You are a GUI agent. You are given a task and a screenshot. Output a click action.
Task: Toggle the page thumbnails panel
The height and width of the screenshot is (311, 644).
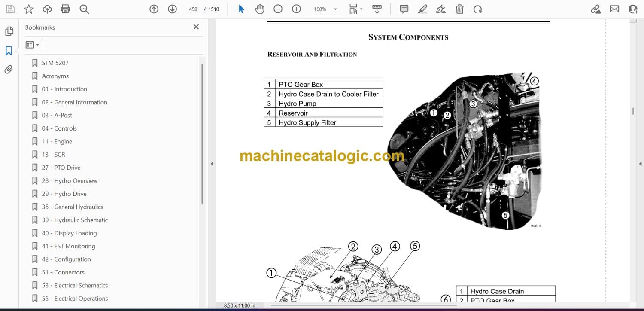pos(9,31)
